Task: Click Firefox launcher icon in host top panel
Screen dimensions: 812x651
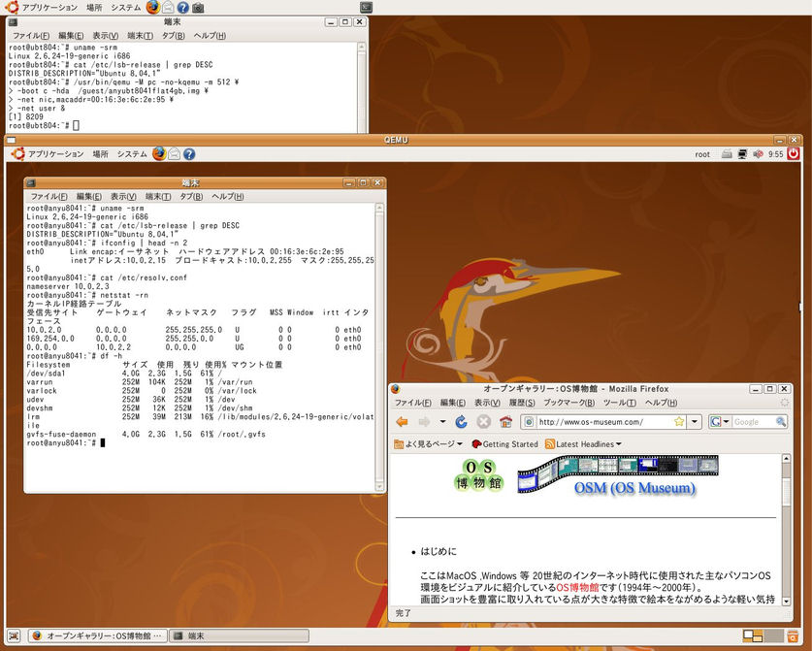Action: (x=152, y=7)
